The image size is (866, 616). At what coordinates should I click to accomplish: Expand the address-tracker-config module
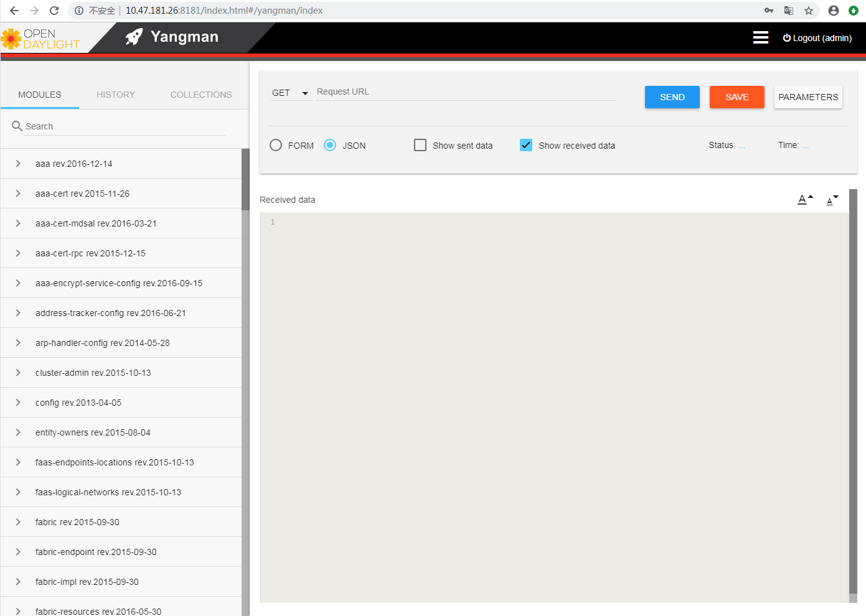tap(18, 313)
